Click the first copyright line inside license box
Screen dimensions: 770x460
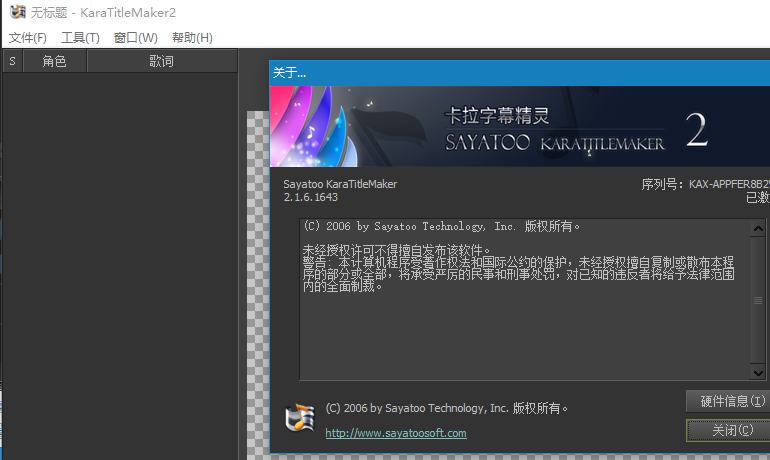(x=441, y=226)
